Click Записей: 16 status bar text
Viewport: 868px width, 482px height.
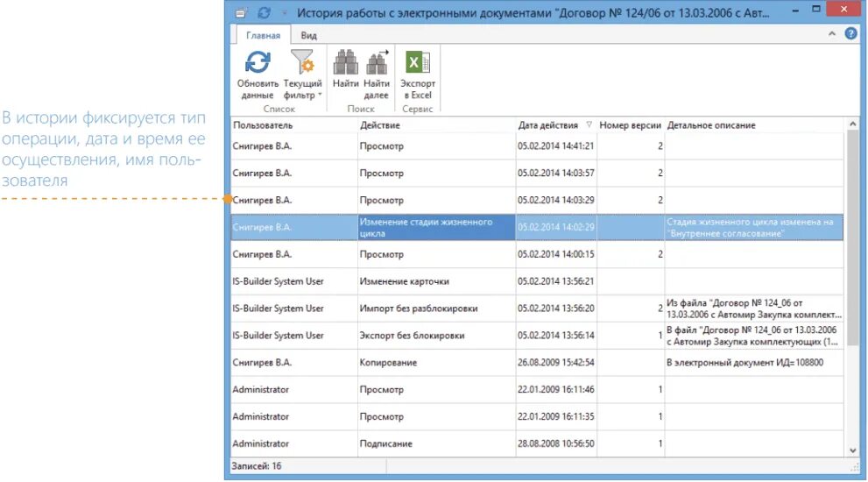click(x=257, y=466)
